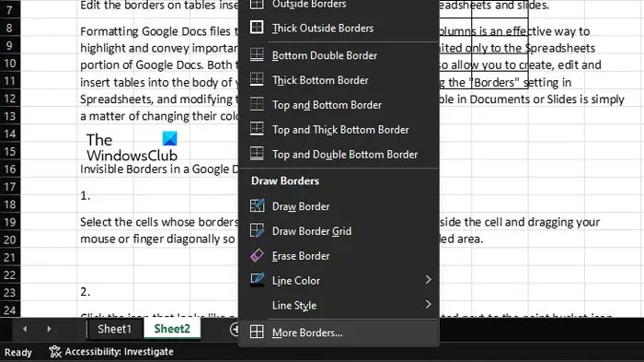644x362 pixels.
Task: Apply Top and Double Bottom Border
Action: [339, 154]
